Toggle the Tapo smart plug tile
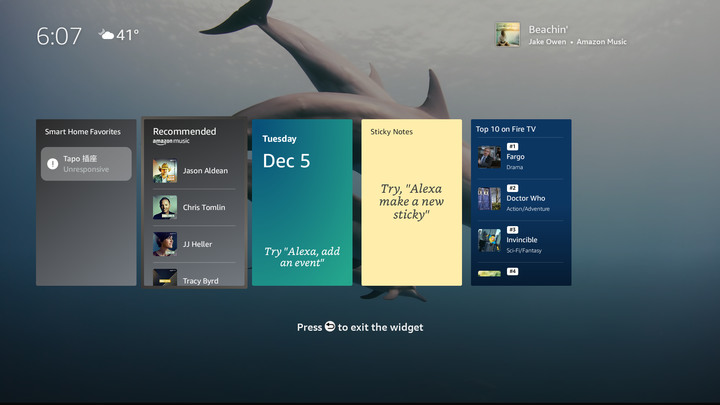720x405 pixels. [86, 164]
